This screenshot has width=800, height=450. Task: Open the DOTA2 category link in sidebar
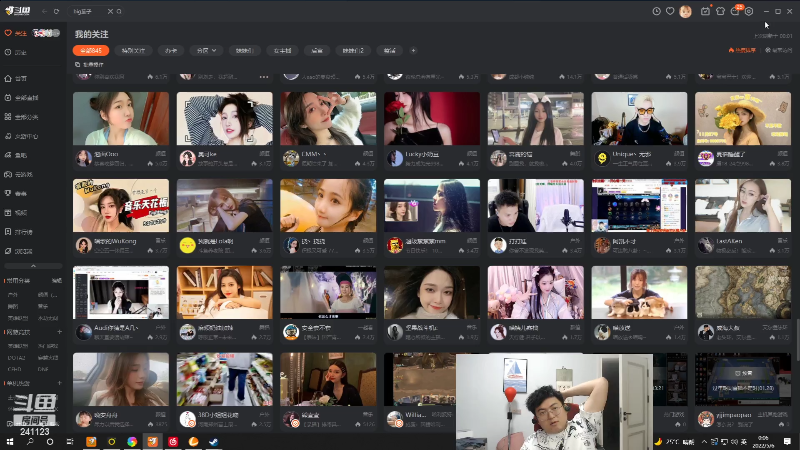point(16,358)
